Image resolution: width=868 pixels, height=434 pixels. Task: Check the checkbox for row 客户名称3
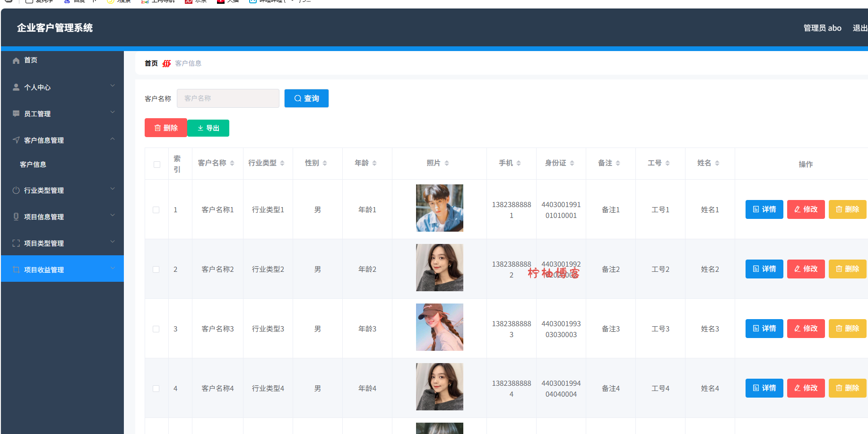click(x=156, y=329)
